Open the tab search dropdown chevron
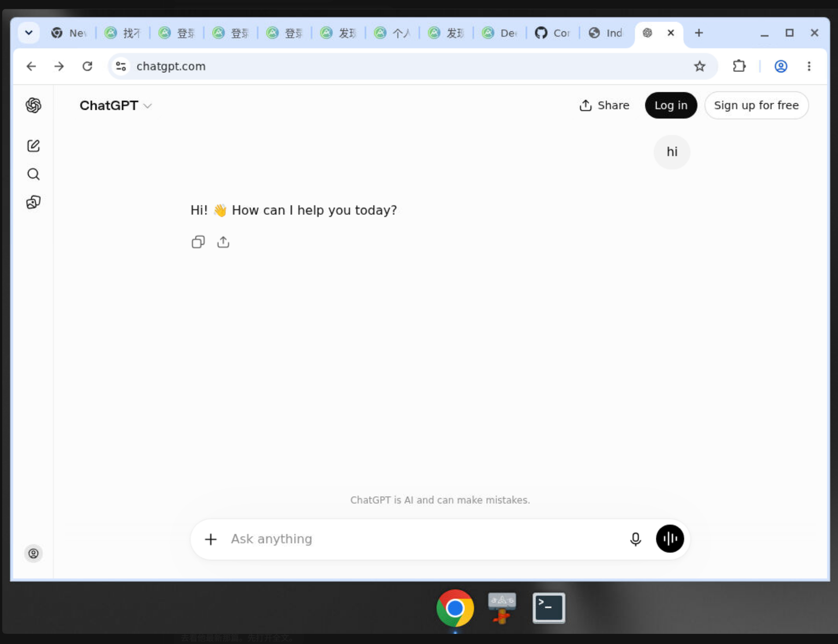The width and height of the screenshot is (838, 644). (x=29, y=33)
